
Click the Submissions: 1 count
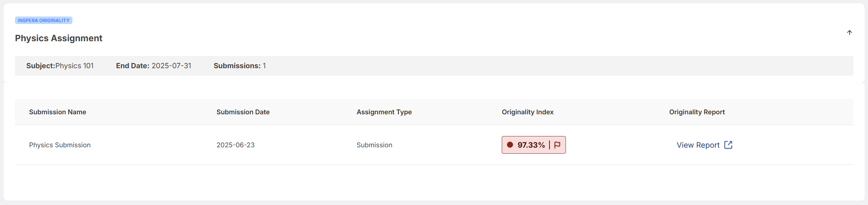point(240,66)
